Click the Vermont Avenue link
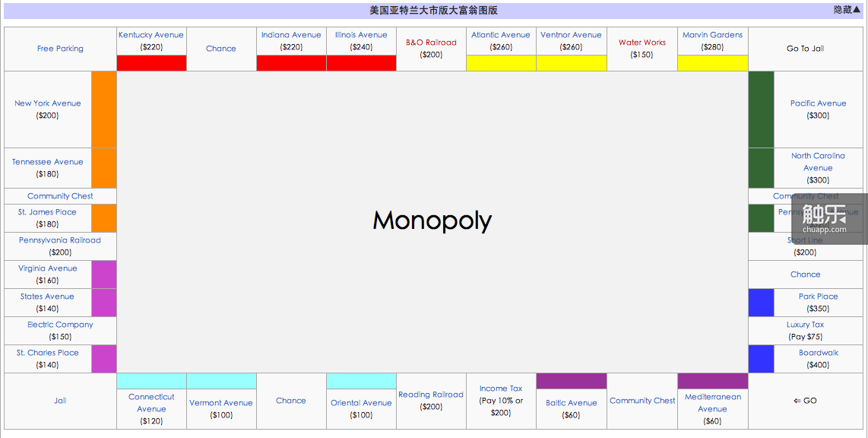The width and height of the screenshot is (868, 438). 221,403
